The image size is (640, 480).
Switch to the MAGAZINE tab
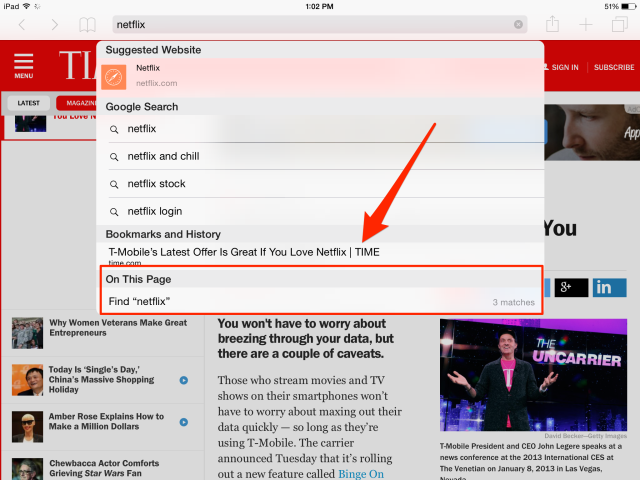[x=77, y=103]
